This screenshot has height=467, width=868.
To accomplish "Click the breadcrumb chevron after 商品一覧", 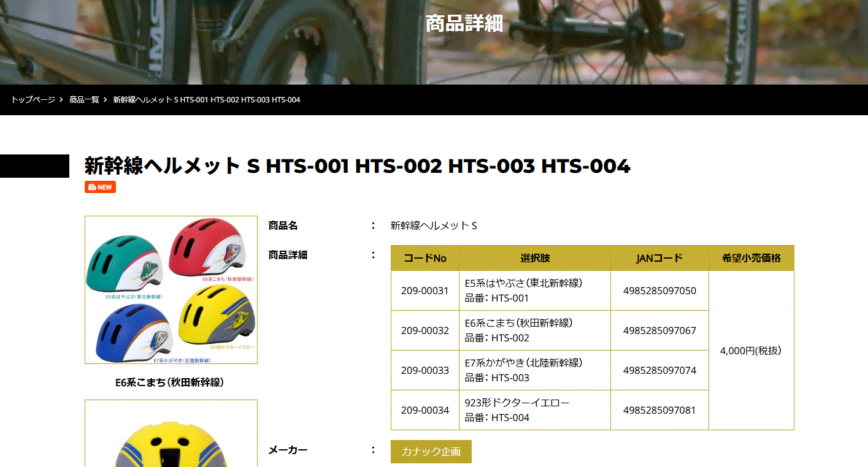I will coord(104,99).
